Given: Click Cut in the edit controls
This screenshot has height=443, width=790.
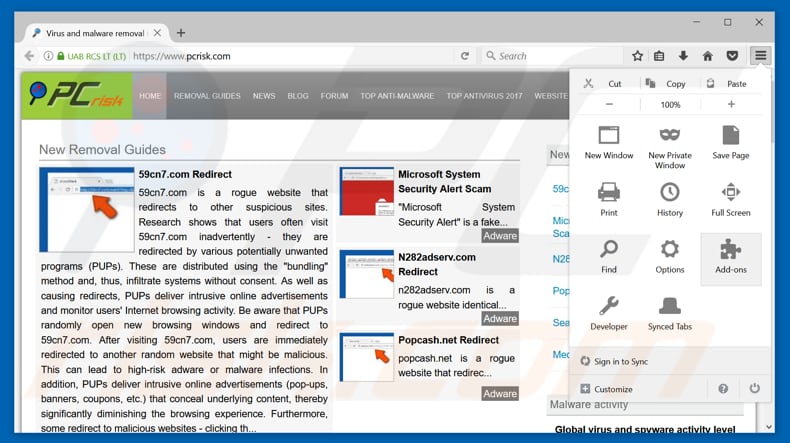Looking at the screenshot, I should [x=604, y=84].
